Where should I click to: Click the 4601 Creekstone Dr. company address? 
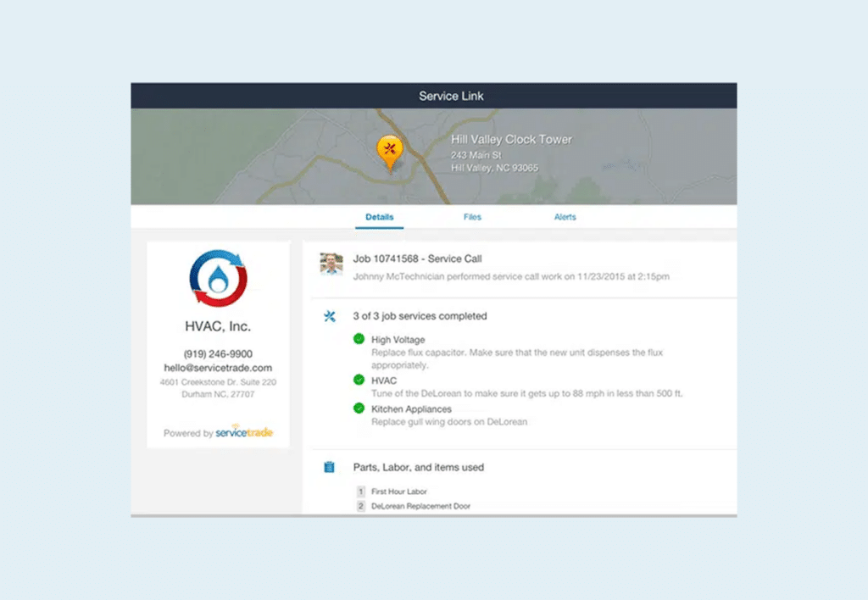pos(218,382)
